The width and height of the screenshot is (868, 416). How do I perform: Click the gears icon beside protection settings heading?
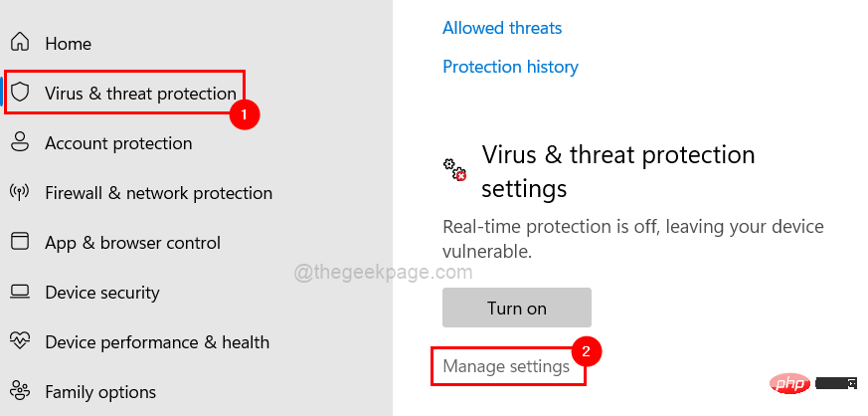(x=454, y=169)
